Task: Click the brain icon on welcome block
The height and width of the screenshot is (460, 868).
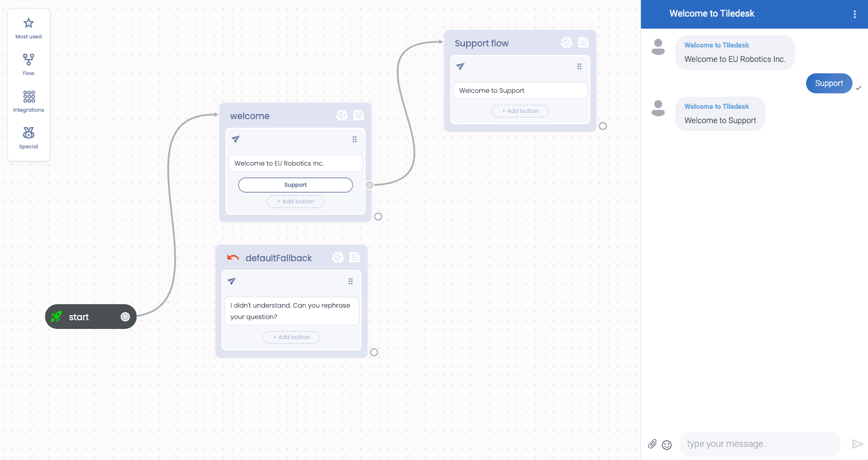Action: [x=342, y=115]
